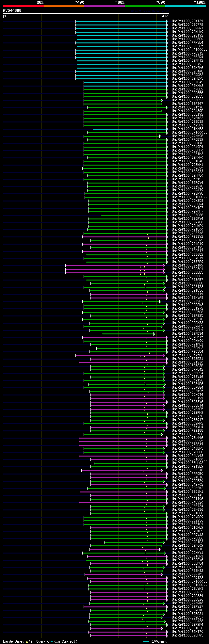Follow the UniRef100_B9GTY2 link
209x644 pixels.
[x=187, y=36]
